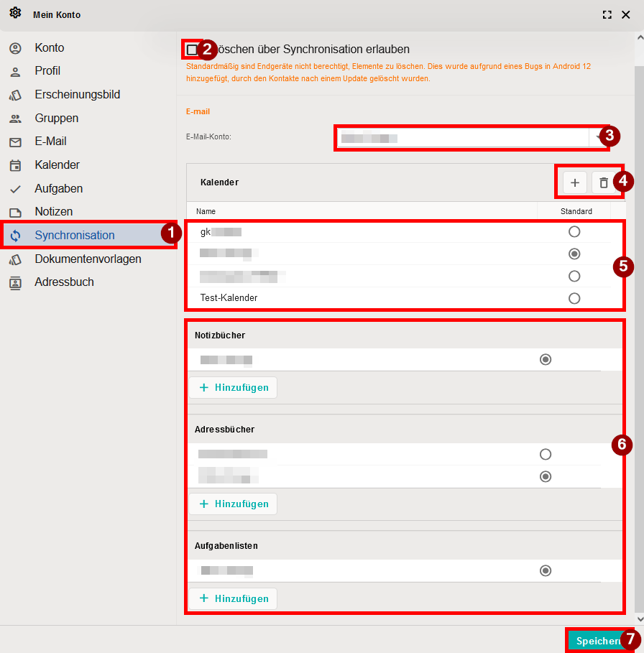Screen dimensions: 644x653
Task: Click Hinzufügen under Aufgabenlisten
Action: tap(233, 599)
